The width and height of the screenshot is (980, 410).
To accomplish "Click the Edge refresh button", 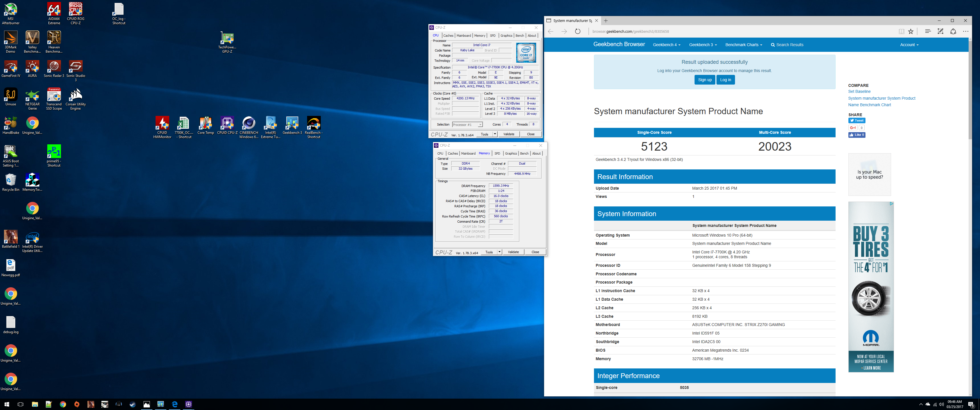I will pyautogui.click(x=577, y=31).
